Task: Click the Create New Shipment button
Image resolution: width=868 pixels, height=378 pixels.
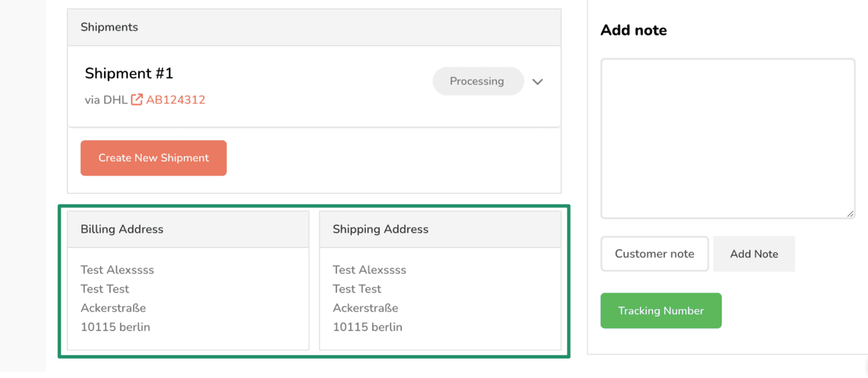Action: [x=154, y=158]
